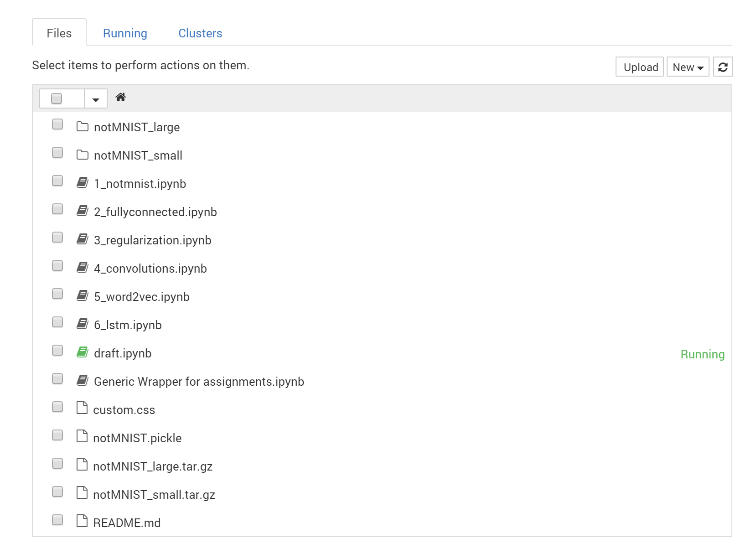The width and height of the screenshot is (756, 559).
Task: Click the file icon next to README.md
Action: [x=82, y=521]
